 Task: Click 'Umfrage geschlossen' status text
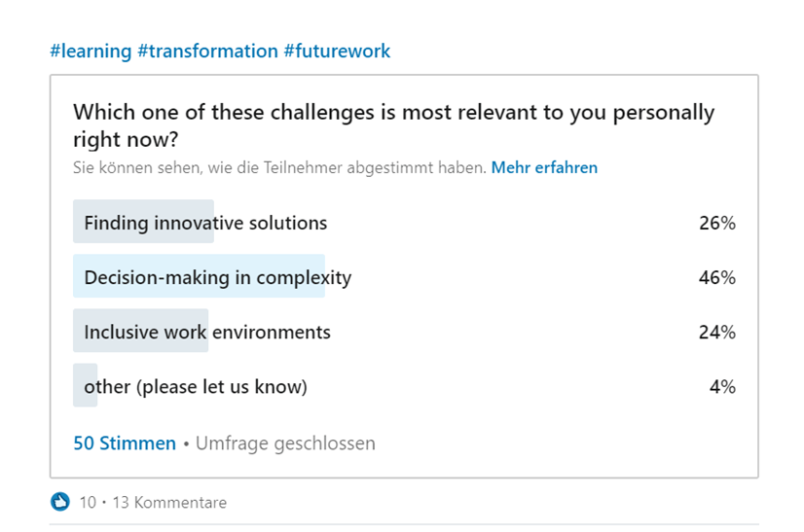coord(285,443)
